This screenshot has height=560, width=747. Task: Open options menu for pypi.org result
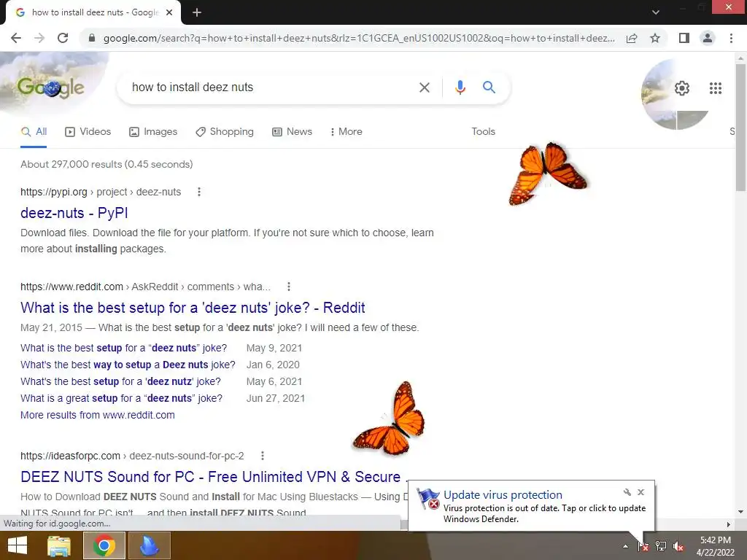tap(199, 192)
